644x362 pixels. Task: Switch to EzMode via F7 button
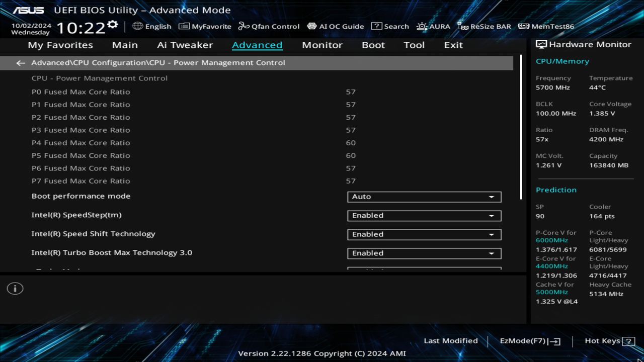coord(529,340)
